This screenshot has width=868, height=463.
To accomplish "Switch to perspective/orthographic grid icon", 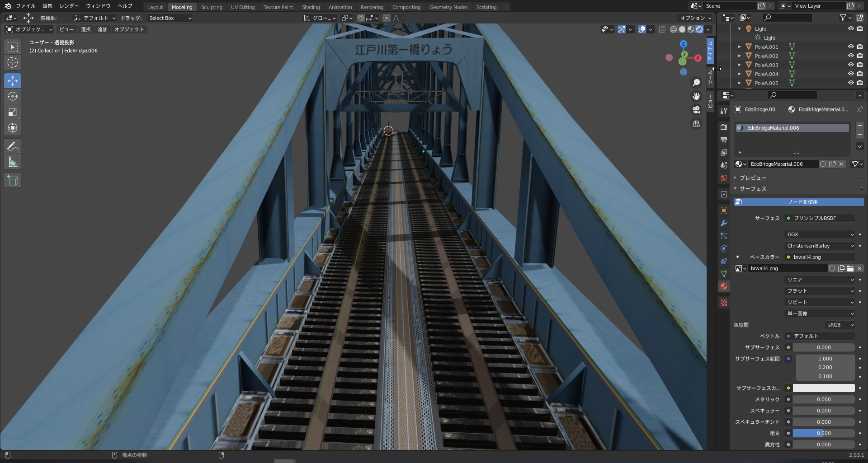I will 696,124.
